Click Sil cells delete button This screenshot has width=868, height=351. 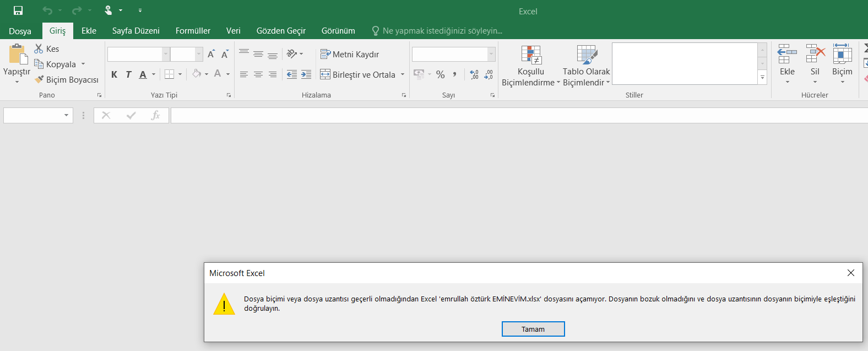click(x=815, y=64)
